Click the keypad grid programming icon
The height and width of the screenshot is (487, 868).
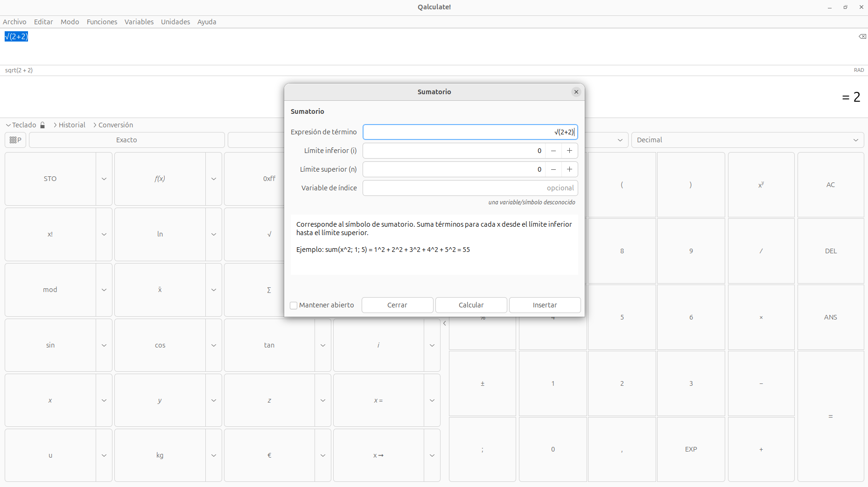15,140
